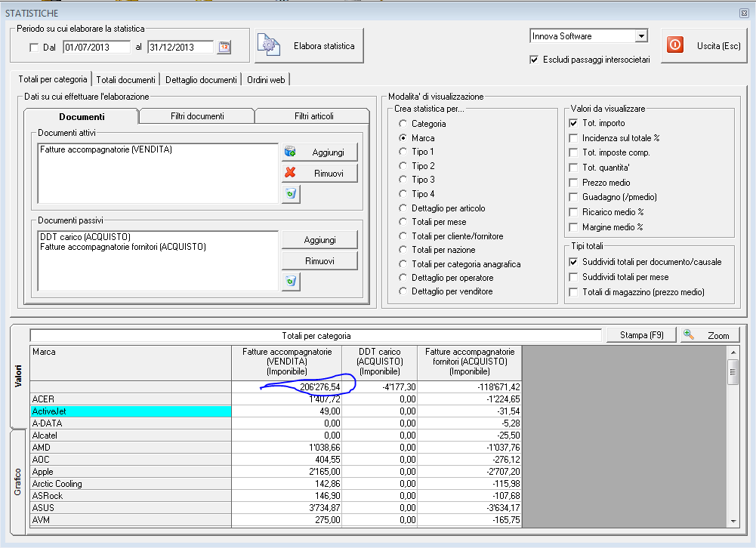Click recycle bin icon under Documenti attivi
Viewport: 756px width, 548px height.
click(x=291, y=194)
